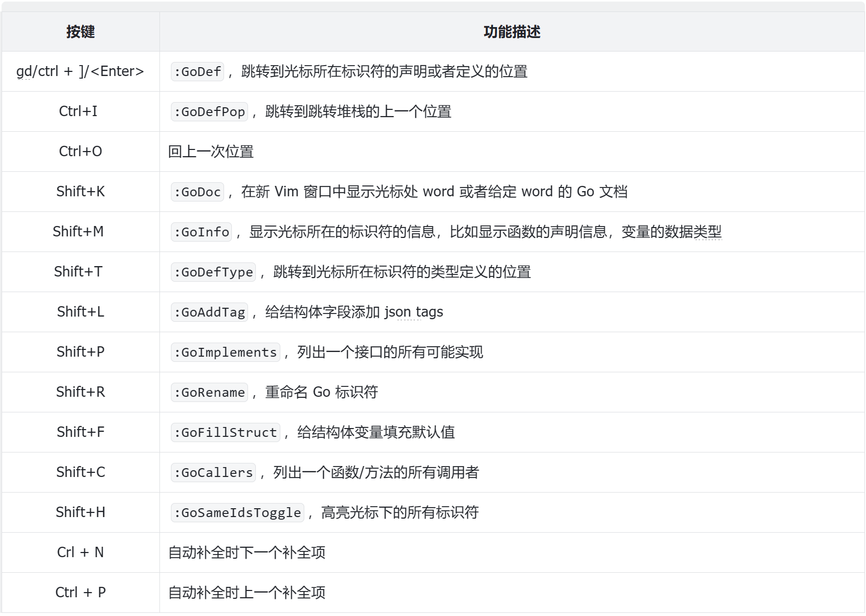Click the Shift+R key cell
Image resolution: width=866 pixels, height=616 pixels.
(x=81, y=392)
